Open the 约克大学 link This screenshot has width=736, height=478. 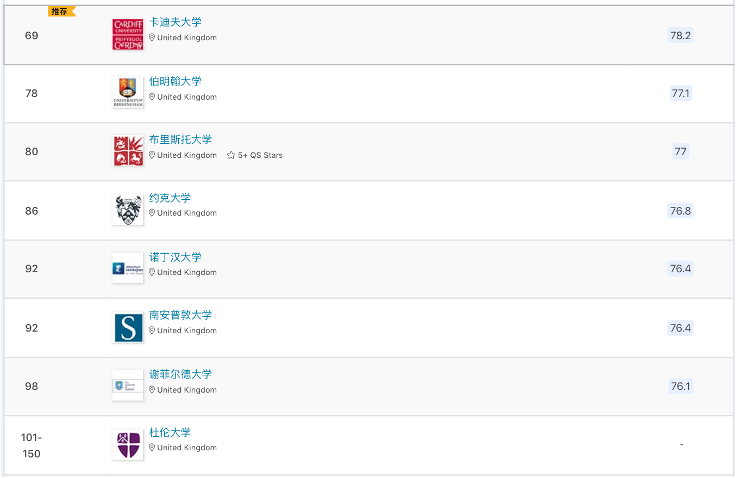pyautogui.click(x=170, y=198)
